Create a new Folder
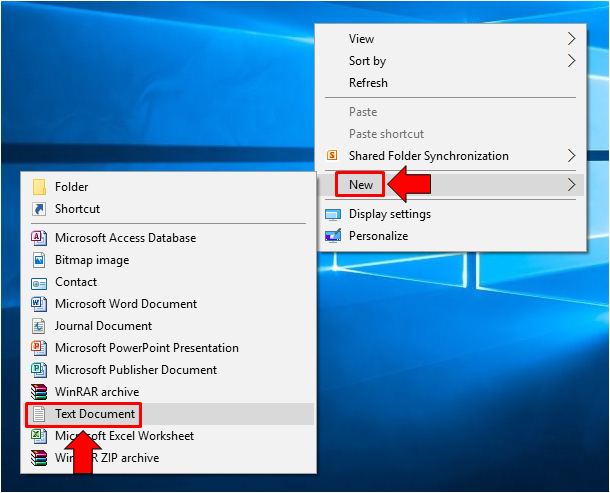The image size is (610, 493). pos(169,187)
